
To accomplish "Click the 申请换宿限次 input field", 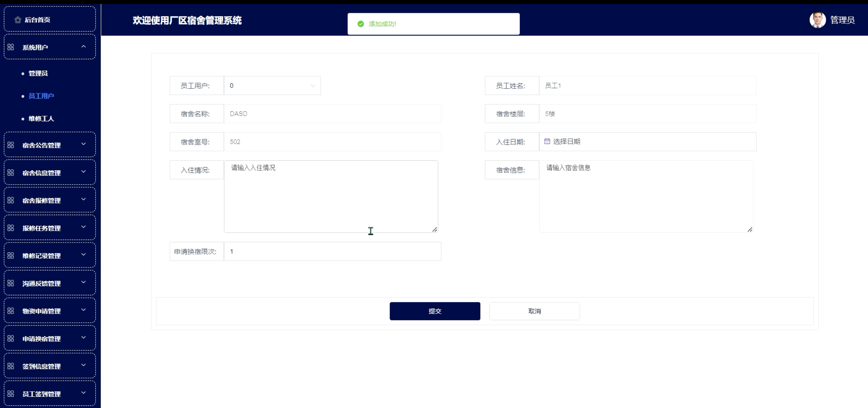I will (332, 252).
